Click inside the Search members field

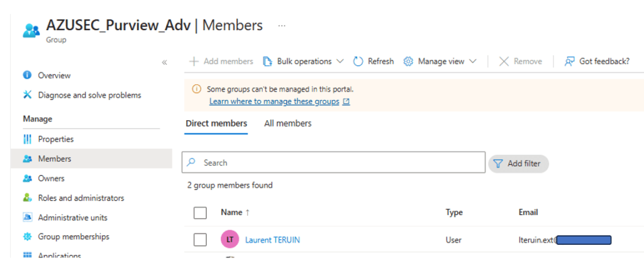coord(340,163)
